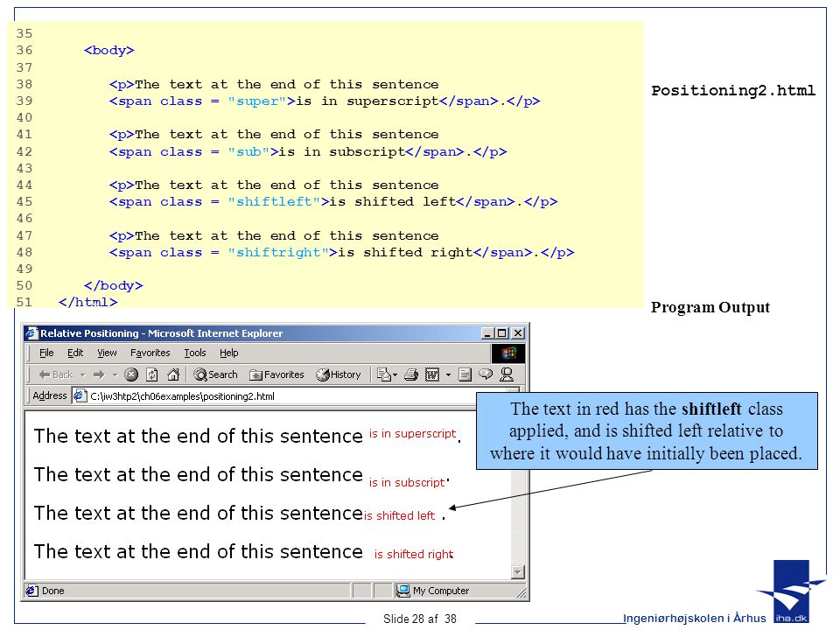Open the Favorites menu in the menu bar
This screenshot has width=840, height=630.
pyautogui.click(x=150, y=353)
